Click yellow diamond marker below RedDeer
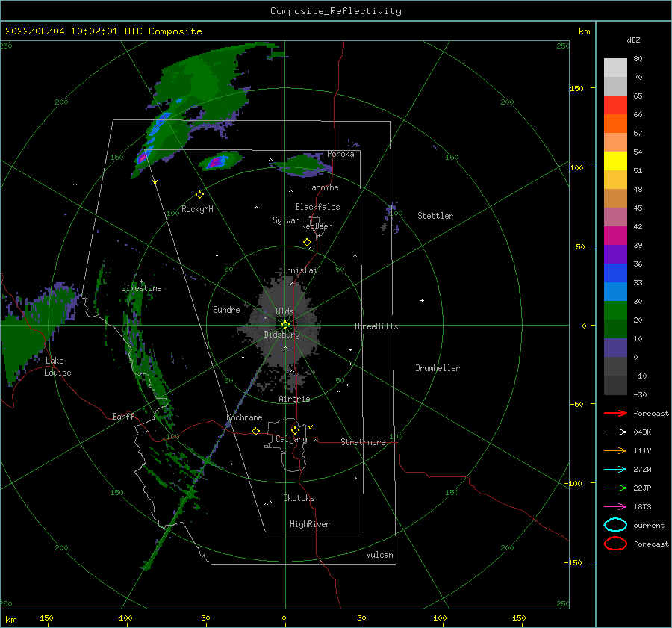672x628 pixels. tap(308, 243)
